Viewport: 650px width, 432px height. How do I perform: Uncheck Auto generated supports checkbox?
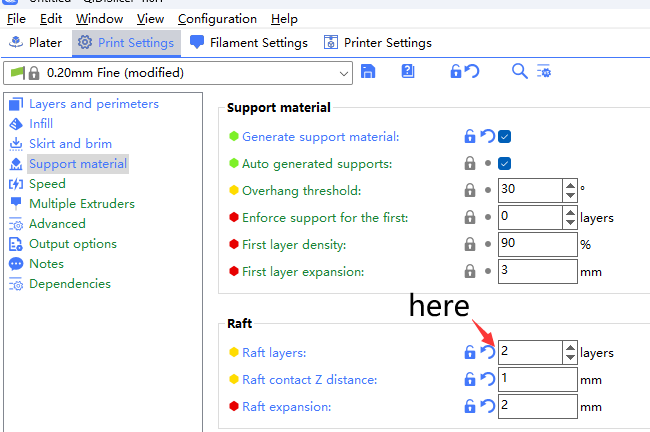(x=505, y=163)
